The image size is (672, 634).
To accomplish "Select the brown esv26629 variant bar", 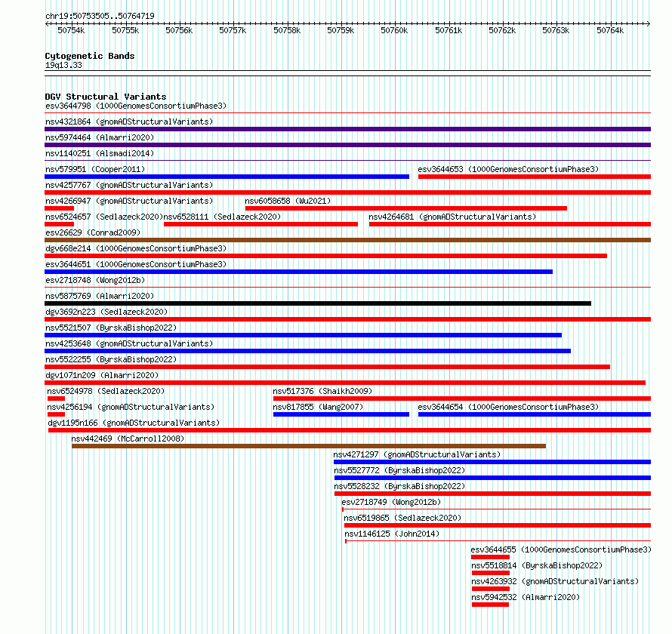I will (347, 240).
